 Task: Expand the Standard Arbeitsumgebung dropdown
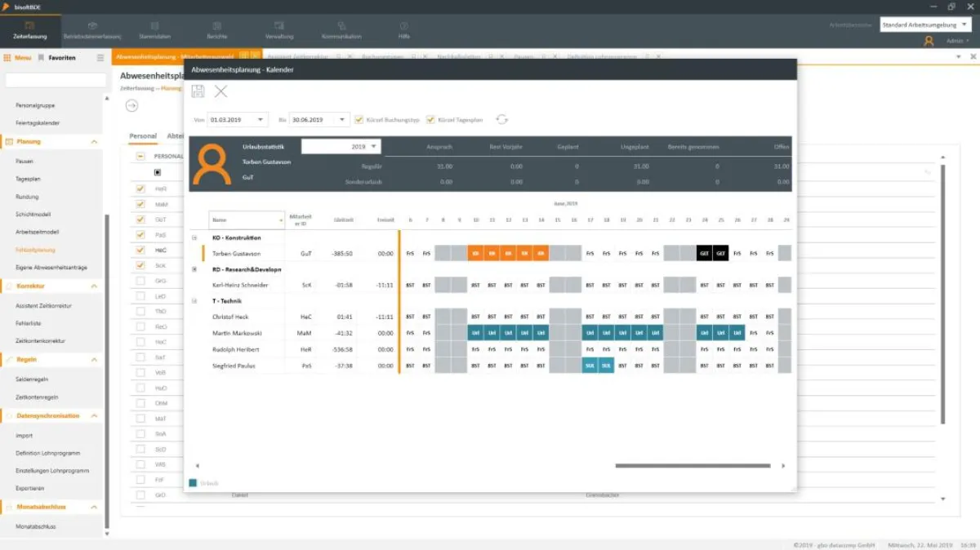click(964, 24)
